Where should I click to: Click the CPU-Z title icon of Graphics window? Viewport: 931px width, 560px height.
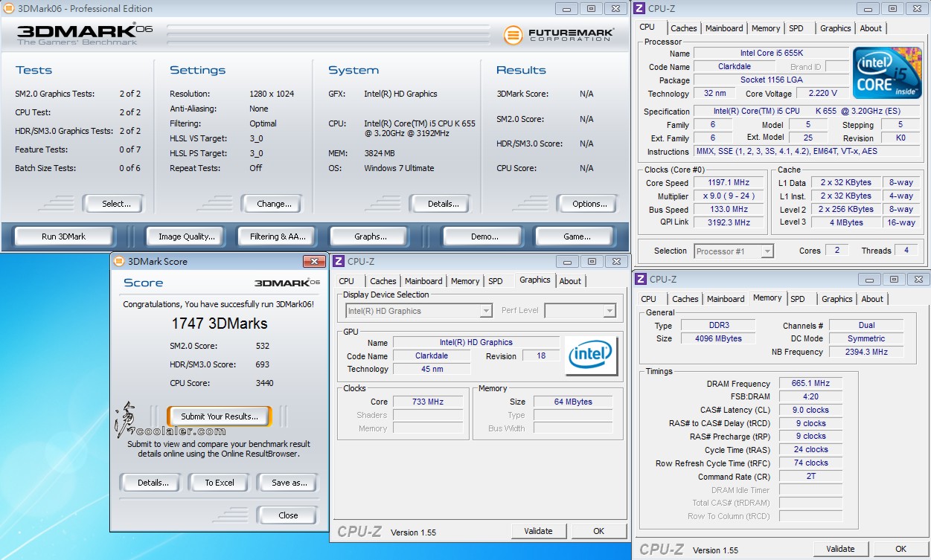[339, 261]
